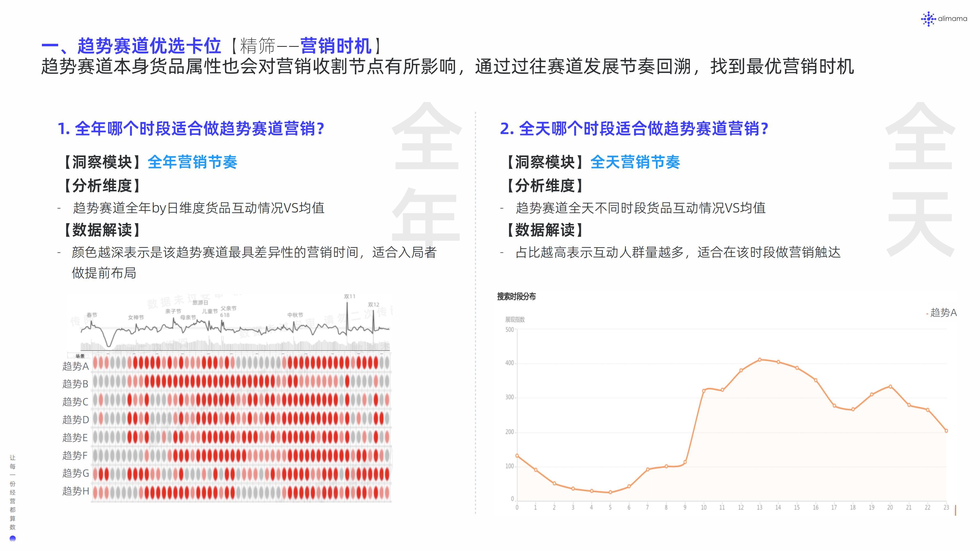This screenshot has width=980, height=551.
Task: Select the 趋势G heatmap row label
Action: tap(75, 473)
